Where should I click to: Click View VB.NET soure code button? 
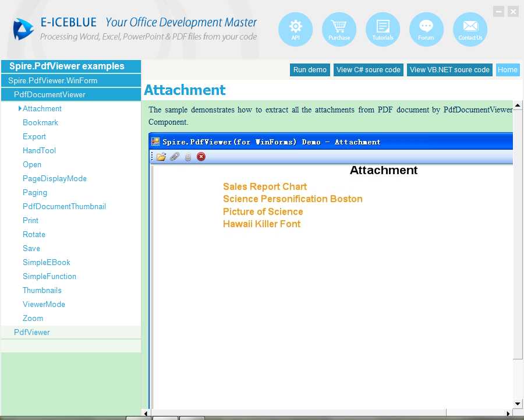coord(449,70)
